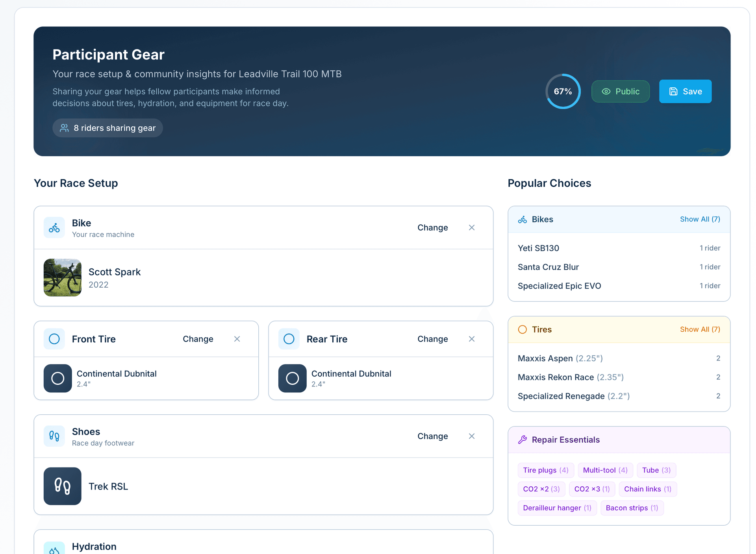Click the wrench icon in Repair Essentials
756x554 pixels.
pos(522,440)
